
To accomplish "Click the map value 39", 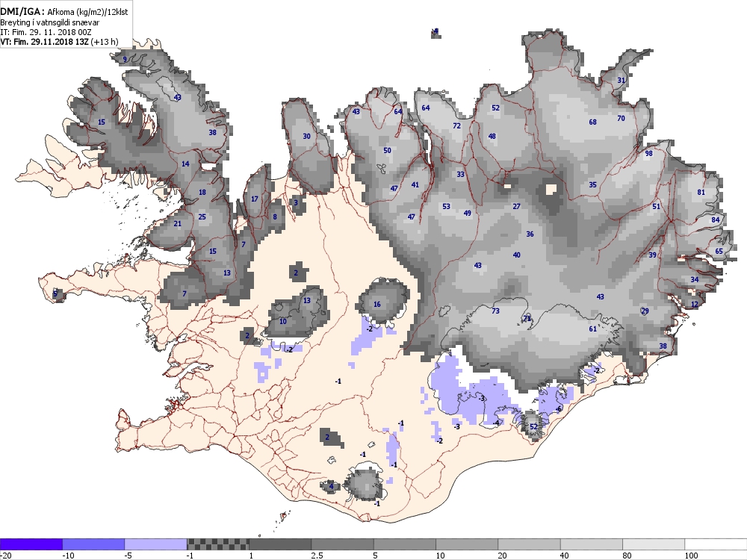I will click(x=653, y=255).
